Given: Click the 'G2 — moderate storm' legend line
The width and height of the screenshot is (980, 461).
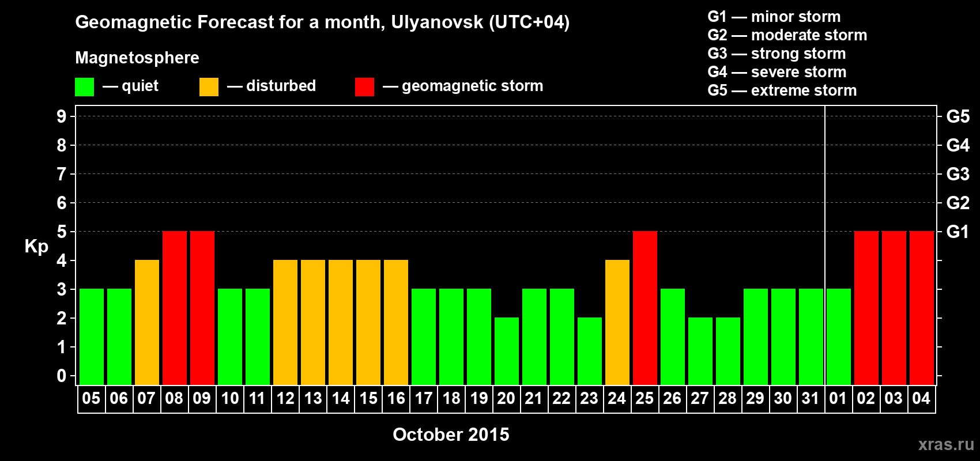Looking at the screenshot, I should [x=787, y=35].
